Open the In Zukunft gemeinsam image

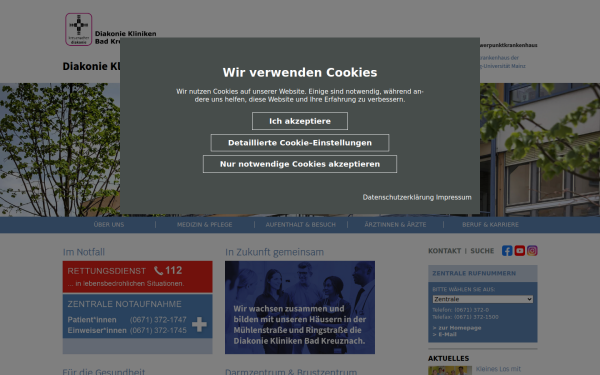(x=300, y=307)
